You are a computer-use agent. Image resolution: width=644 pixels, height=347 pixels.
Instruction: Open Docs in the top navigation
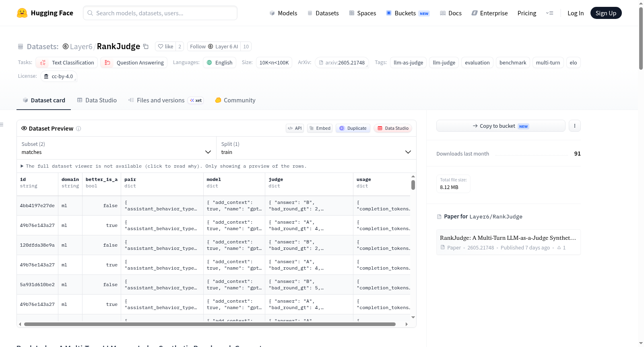(x=451, y=13)
